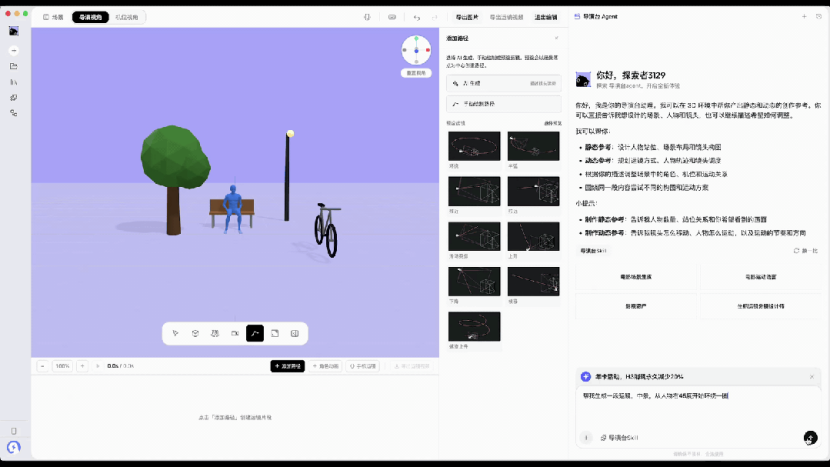Play the timeline with the play triangle
831x468 pixels.
(98, 366)
